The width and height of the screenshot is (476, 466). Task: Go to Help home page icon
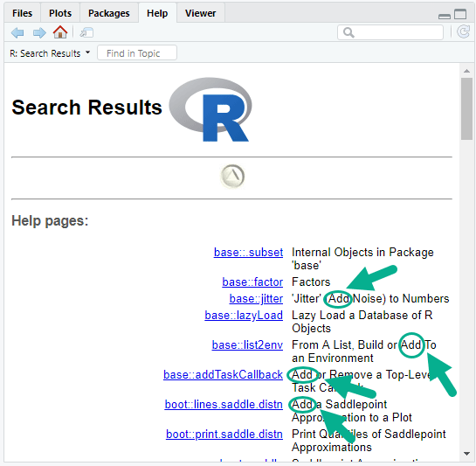point(60,32)
